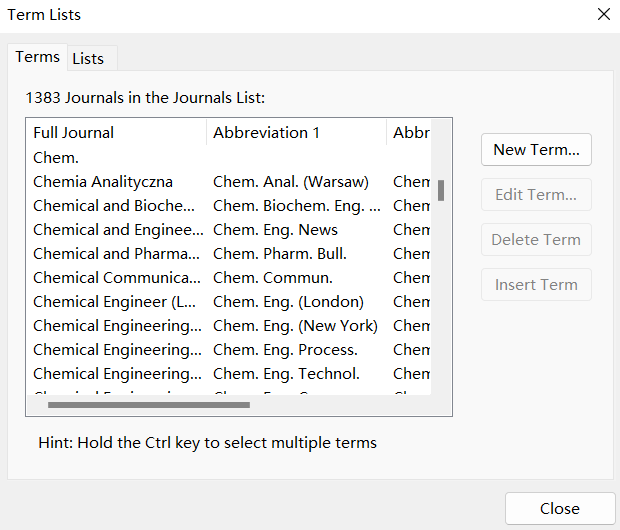Select the Chem. Eng. Technol. row
Viewport: 620px width, 530px height.
pos(229,374)
